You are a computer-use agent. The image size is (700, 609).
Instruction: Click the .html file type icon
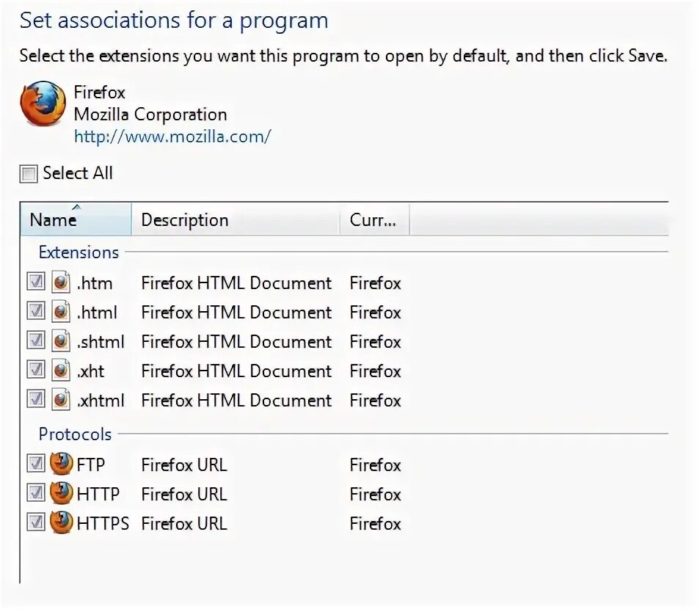pos(61,312)
